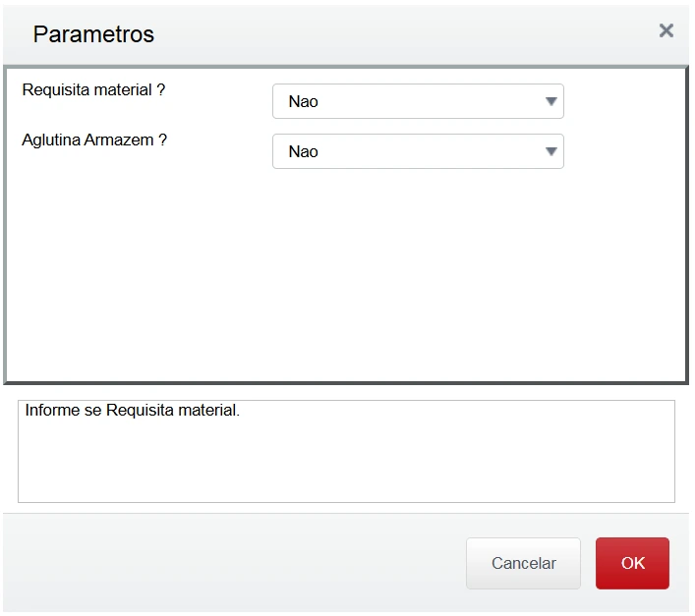The width and height of the screenshot is (695, 616).
Task: Click "Nao" value in Aglutina Armazem field
Action: 304,152
